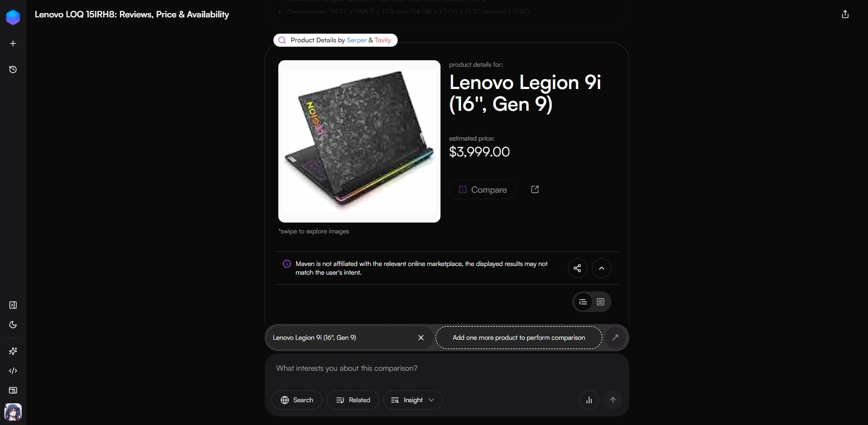
Task: Start a new chat with plus icon
Action: 13,43
